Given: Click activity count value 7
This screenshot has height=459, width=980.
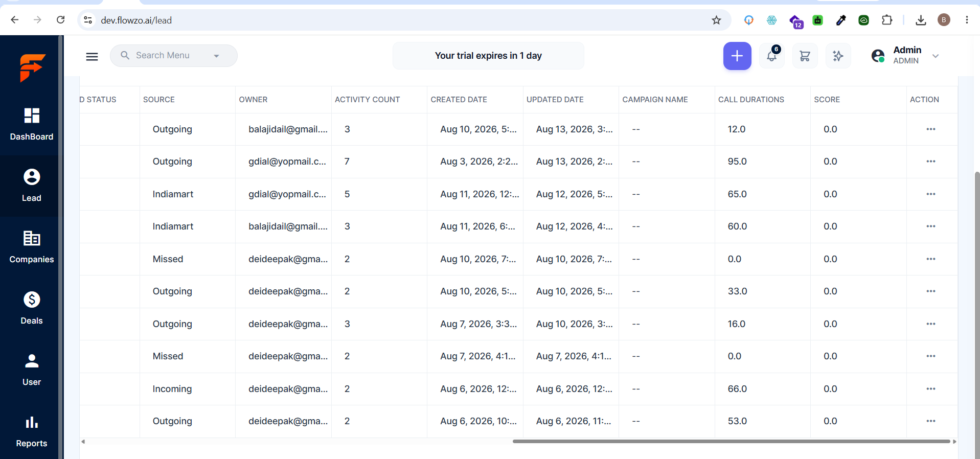Looking at the screenshot, I should click(x=347, y=162).
